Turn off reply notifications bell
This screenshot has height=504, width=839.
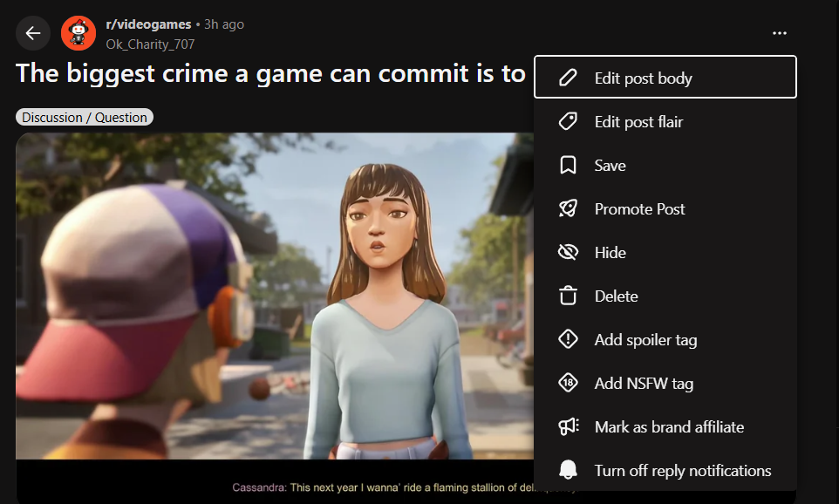pyautogui.click(x=568, y=470)
